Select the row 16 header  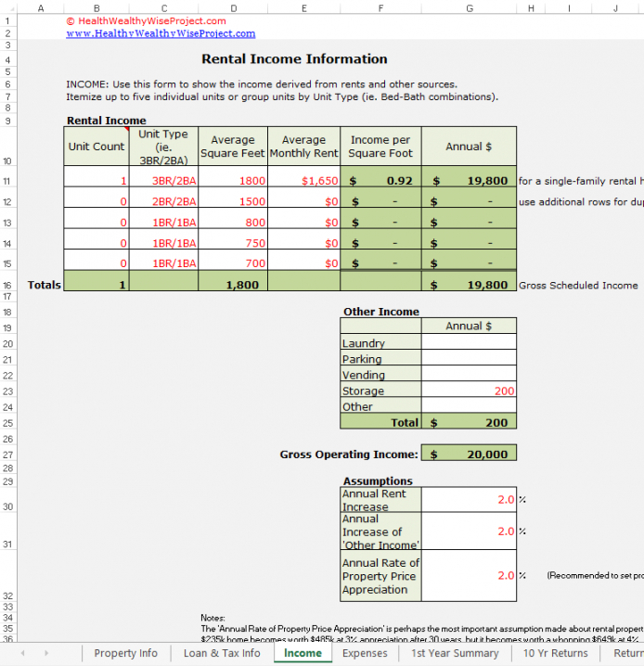(7, 285)
